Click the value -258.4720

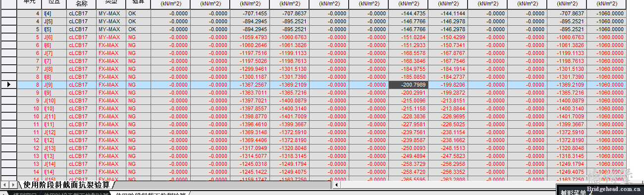click(x=408, y=172)
